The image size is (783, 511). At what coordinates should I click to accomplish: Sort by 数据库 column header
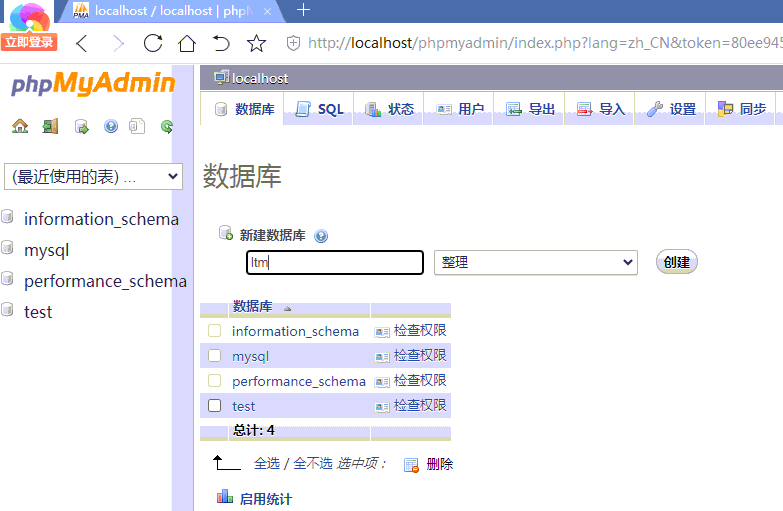point(253,306)
